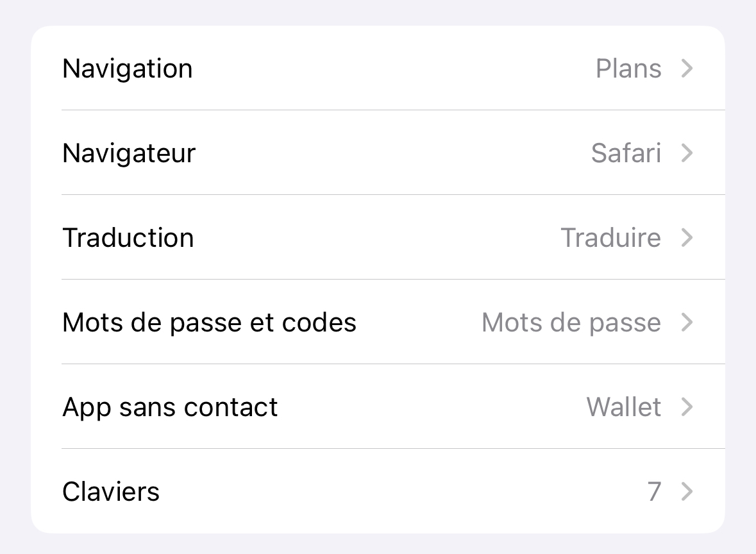
Task: Expand the chevron next to Wallet
Action: pyautogui.click(x=687, y=407)
